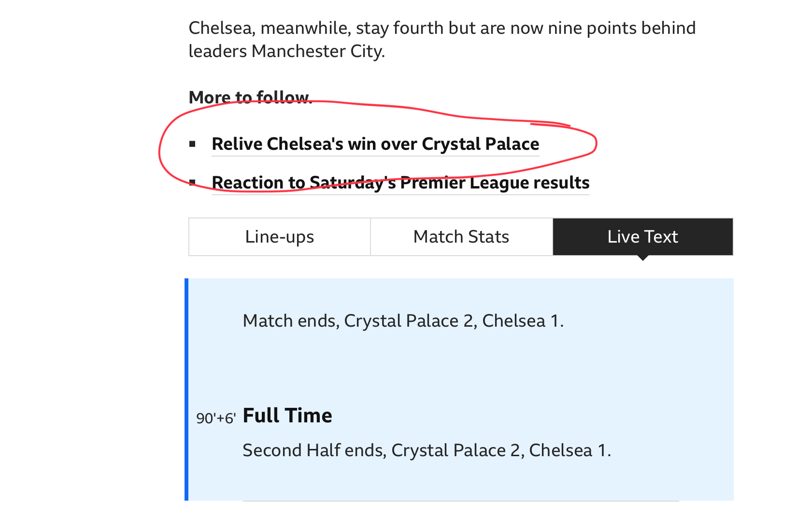Click the pointer arrow beneath the Live Text tab
This screenshot has width=812, height=519.
click(642, 258)
